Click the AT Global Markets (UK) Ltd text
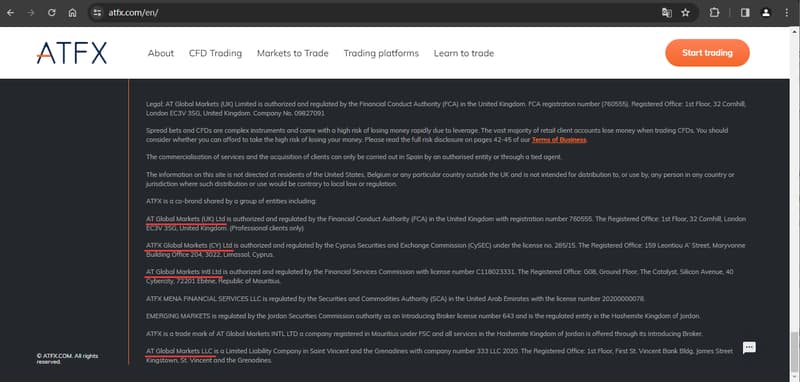The width and height of the screenshot is (800, 382). (x=186, y=219)
